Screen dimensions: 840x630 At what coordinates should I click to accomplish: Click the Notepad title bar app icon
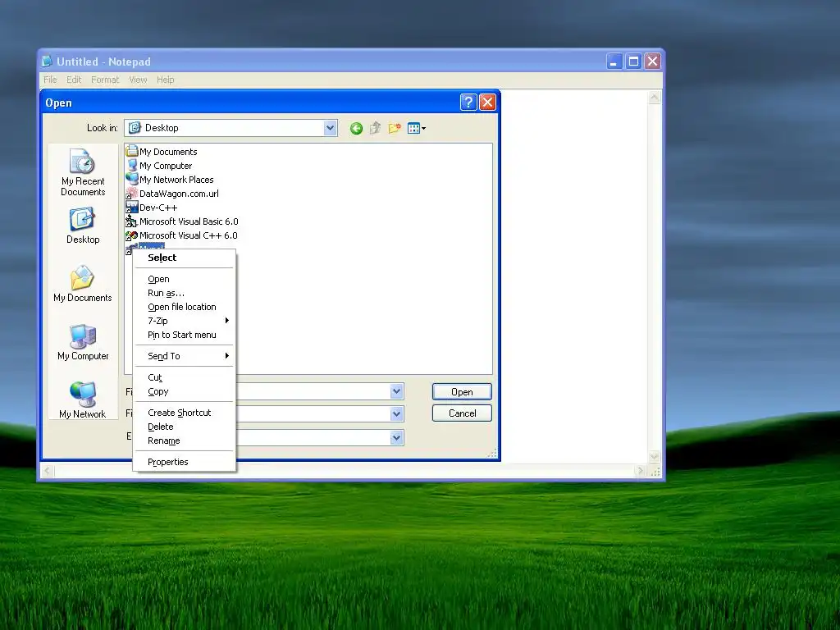point(47,61)
